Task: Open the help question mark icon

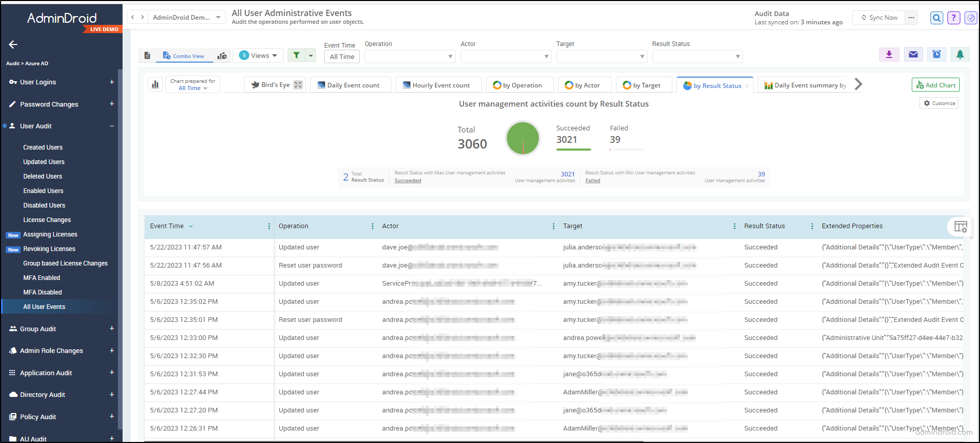Action: click(954, 18)
